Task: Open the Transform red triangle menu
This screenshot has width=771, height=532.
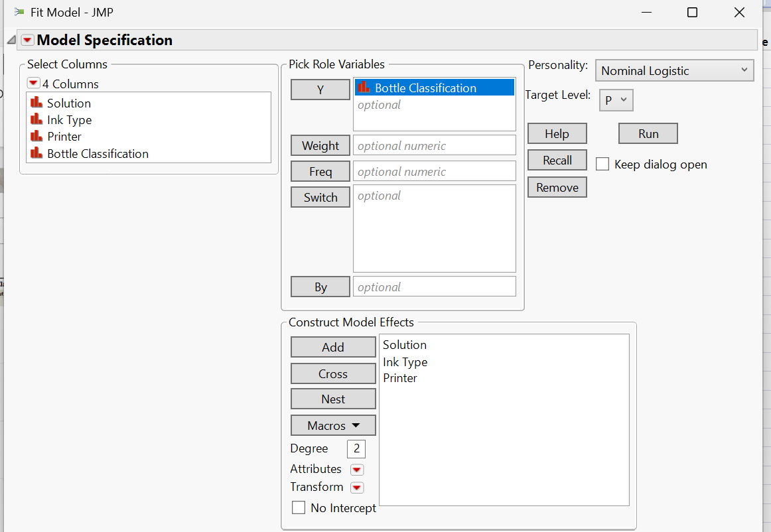Action: click(356, 487)
